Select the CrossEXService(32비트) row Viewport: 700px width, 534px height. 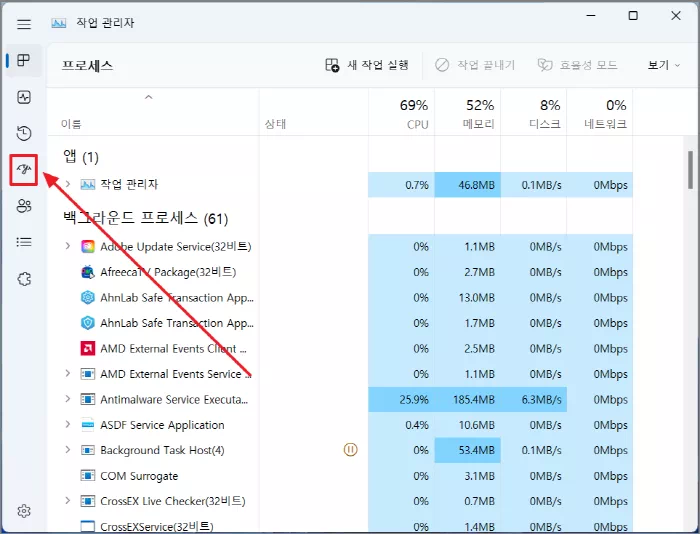coord(340,526)
